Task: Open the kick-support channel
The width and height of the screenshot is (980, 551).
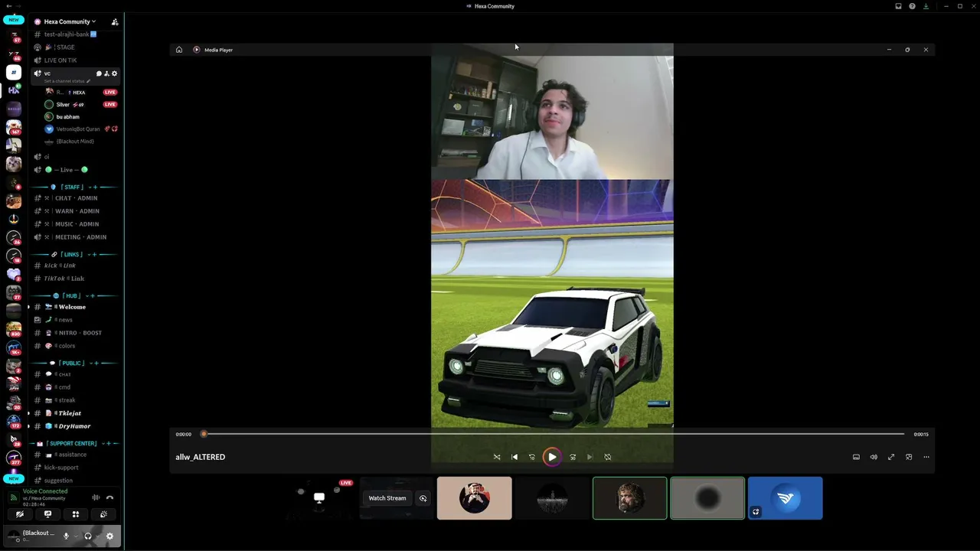Action: point(76,468)
